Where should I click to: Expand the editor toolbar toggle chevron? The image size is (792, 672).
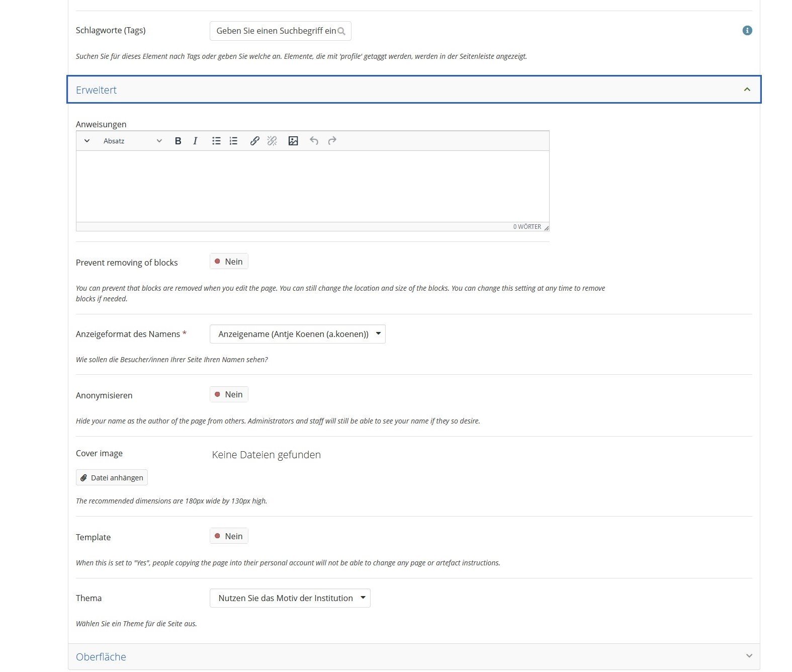86,141
